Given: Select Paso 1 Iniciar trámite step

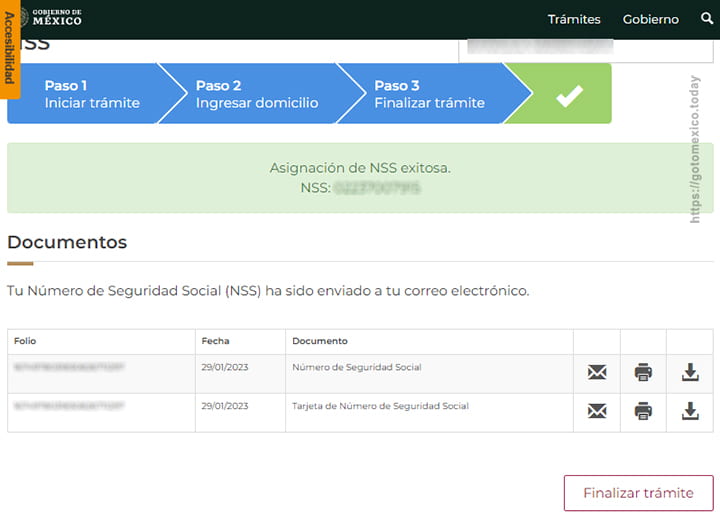Looking at the screenshot, I should tap(92, 94).
